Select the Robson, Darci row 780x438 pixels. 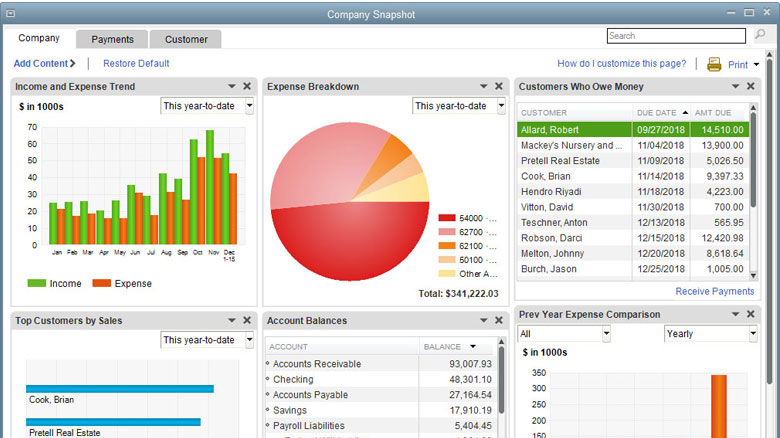[x=633, y=238]
